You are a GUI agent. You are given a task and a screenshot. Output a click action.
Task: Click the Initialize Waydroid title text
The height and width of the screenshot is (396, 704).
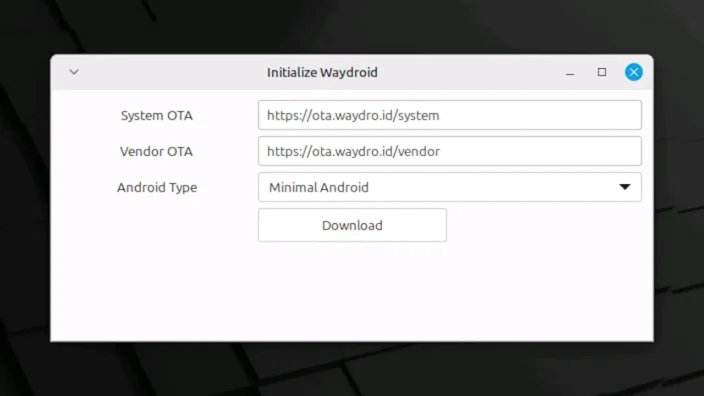coord(322,73)
